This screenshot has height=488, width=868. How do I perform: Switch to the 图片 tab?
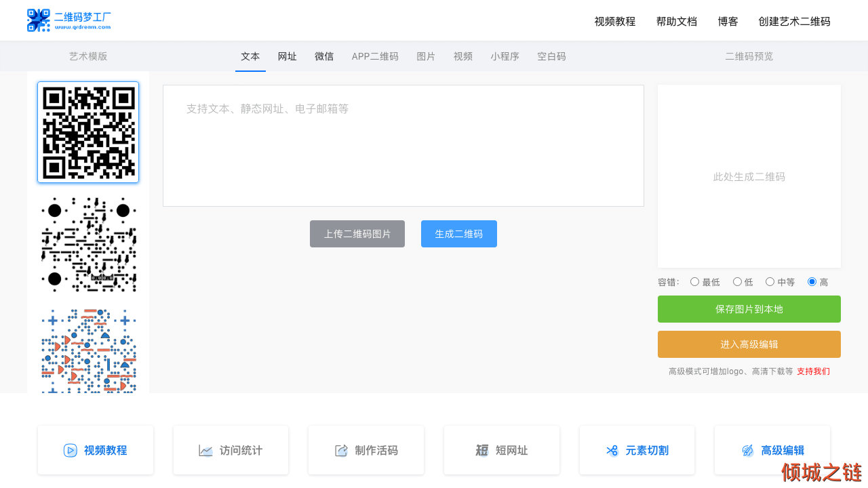pos(426,56)
